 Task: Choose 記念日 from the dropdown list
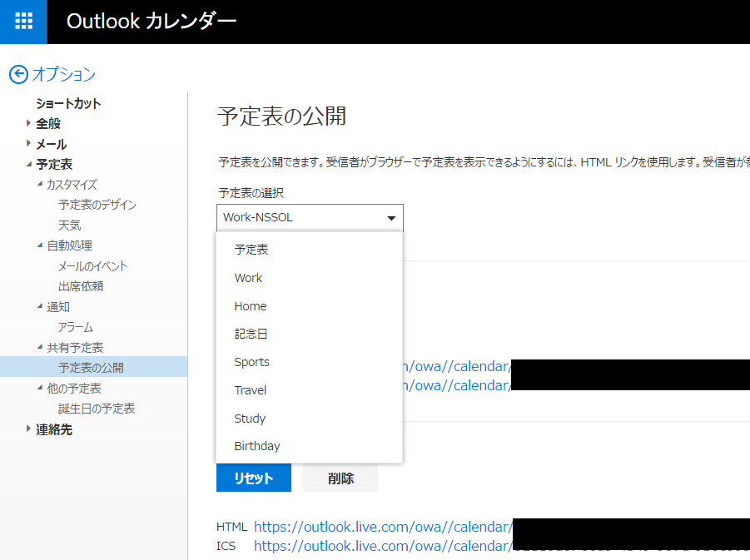click(309, 334)
